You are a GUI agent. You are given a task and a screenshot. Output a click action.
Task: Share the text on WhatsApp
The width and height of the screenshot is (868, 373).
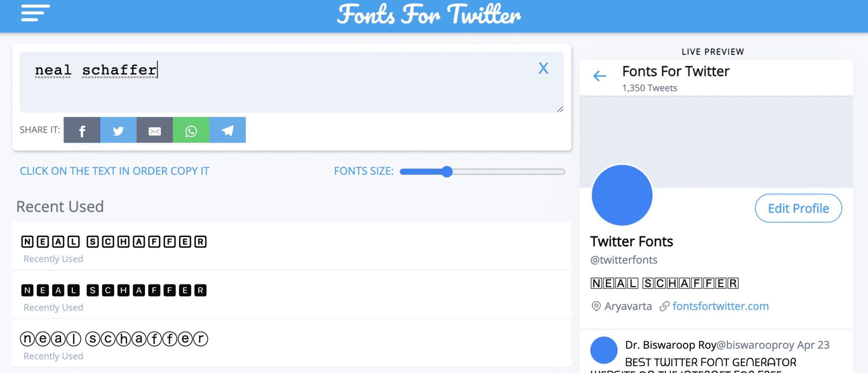tap(191, 130)
